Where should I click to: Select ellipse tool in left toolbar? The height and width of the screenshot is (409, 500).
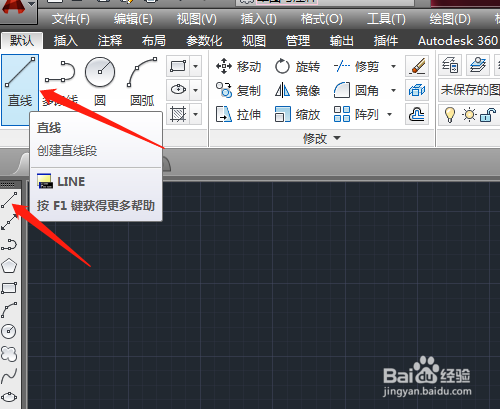tap(9, 397)
